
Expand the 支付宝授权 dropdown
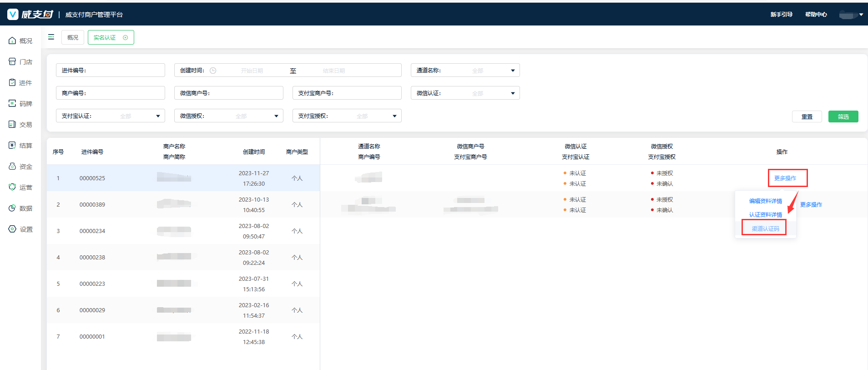point(394,116)
